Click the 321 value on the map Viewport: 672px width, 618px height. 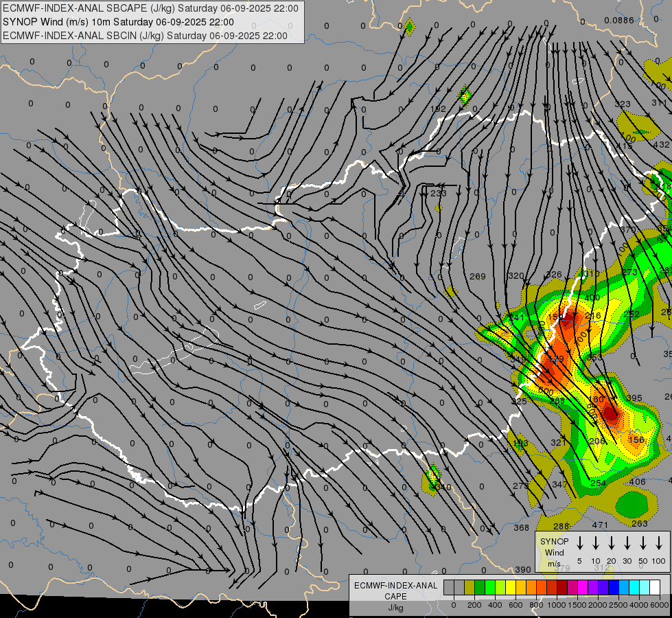tap(559, 443)
